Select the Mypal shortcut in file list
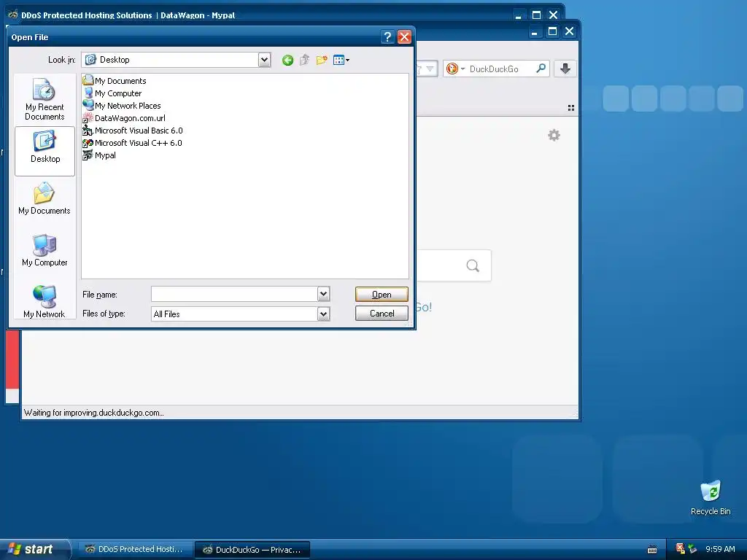Viewport: 747px width, 560px height. [99, 155]
